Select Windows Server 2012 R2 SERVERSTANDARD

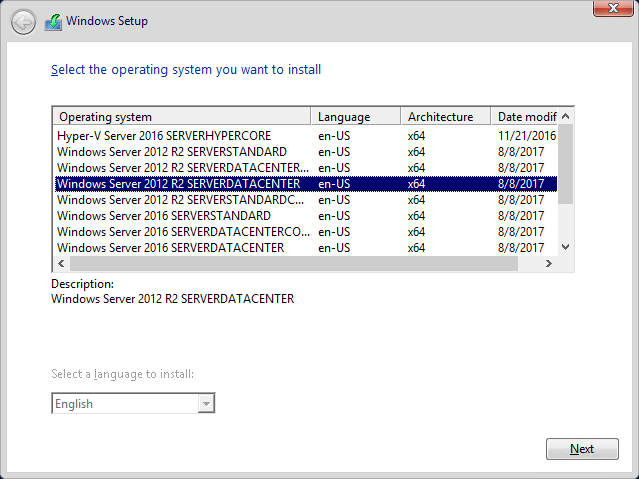(306, 152)
